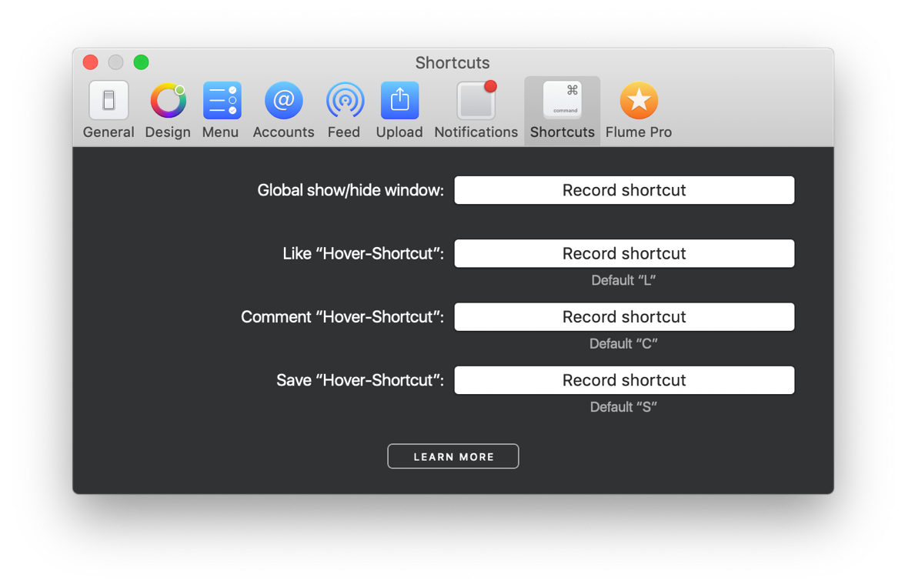Image resolution: width=905 pixels, height=588 pixels.
Task: Click the green zoom window button
Action: pyautogui.click(x=142, y=62)
